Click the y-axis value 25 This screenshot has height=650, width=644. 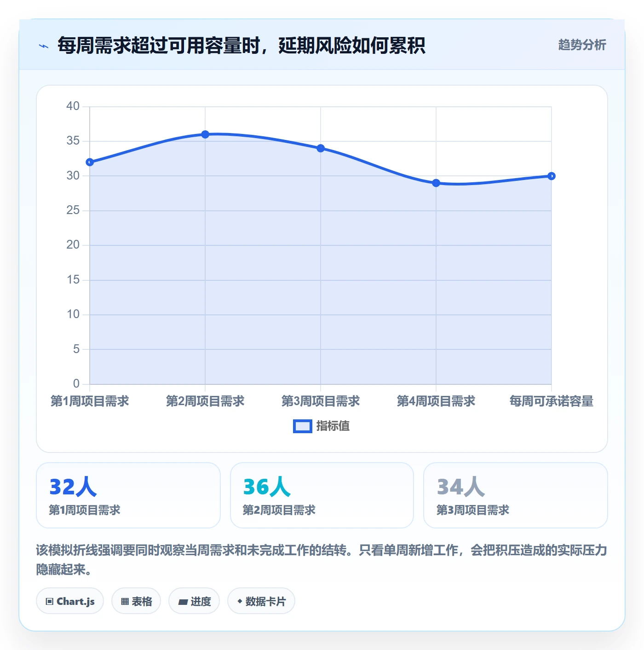pyautogui.click(x=73, y=210)
